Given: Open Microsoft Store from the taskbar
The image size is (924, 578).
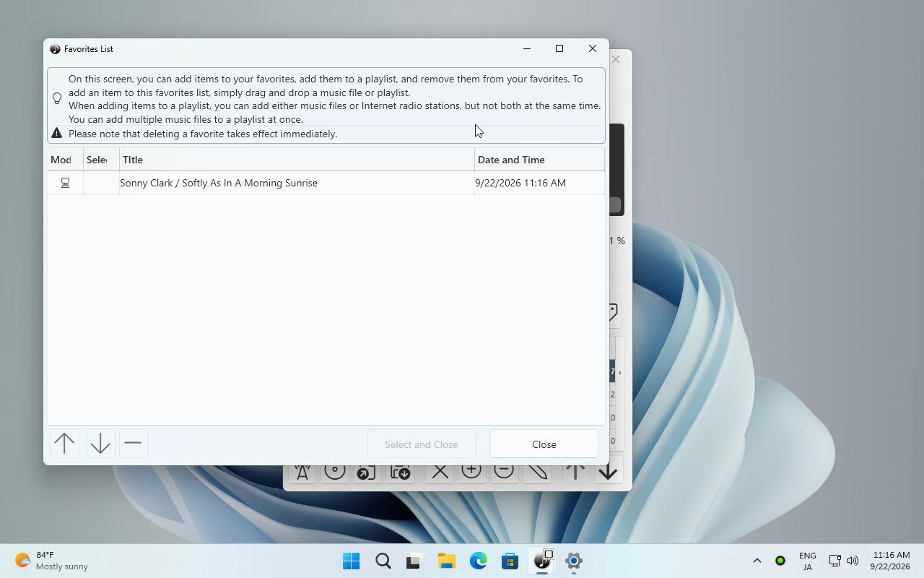Looking at the screenshot, I should 510,561.
